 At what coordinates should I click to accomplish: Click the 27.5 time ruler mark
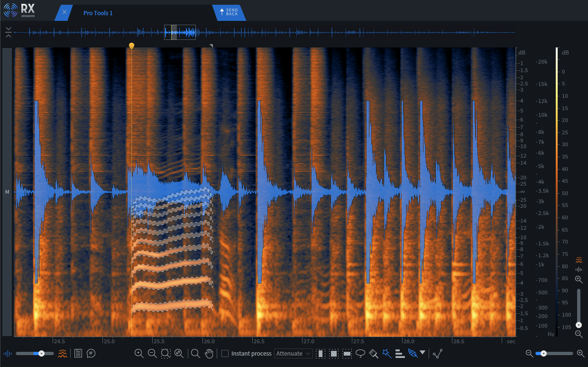pyautogui.click(x=358, y=341)
